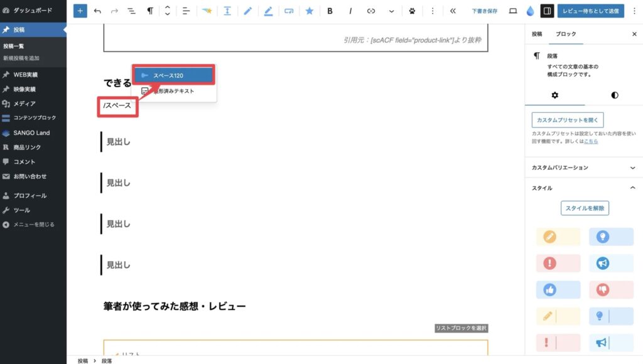
Task: Select スペース120 from the block suggestions
Action: pos(173,75)
